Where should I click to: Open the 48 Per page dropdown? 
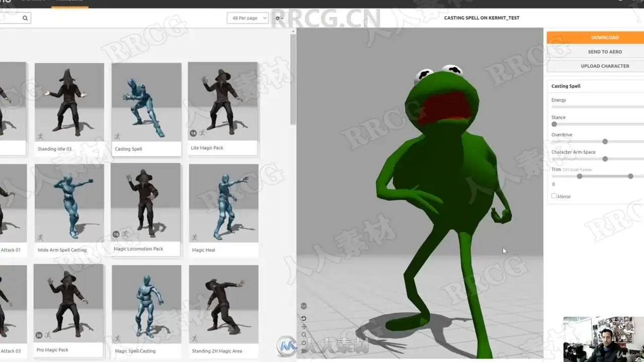[x=248, y=18]
